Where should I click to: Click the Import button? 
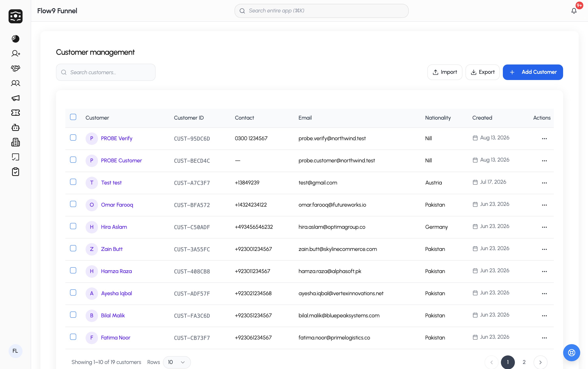[445, 72]
